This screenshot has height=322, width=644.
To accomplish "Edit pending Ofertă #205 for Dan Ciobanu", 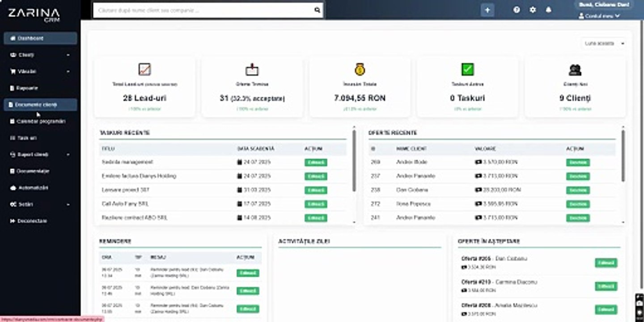I will 606,263.
